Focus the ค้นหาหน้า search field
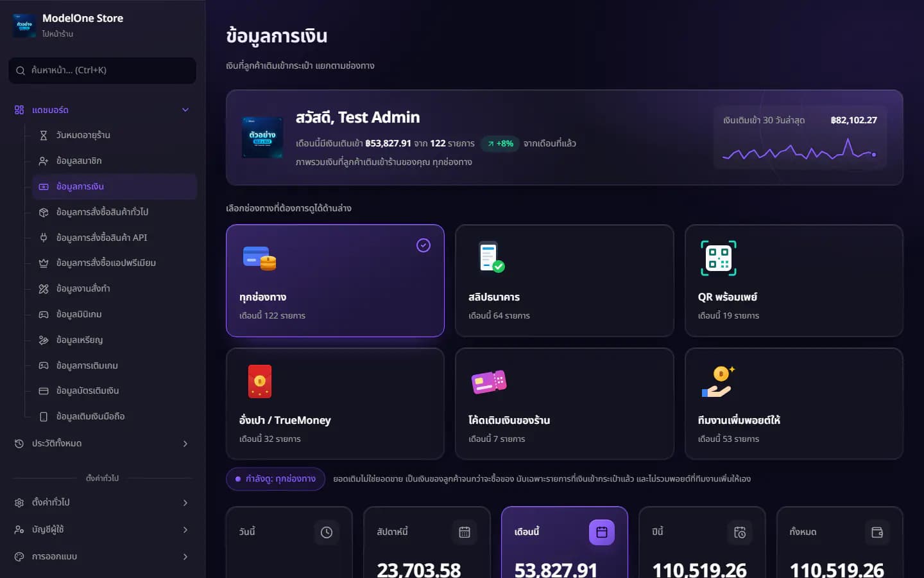The height and width of the screenshot is (578, 924). point(103,71)
